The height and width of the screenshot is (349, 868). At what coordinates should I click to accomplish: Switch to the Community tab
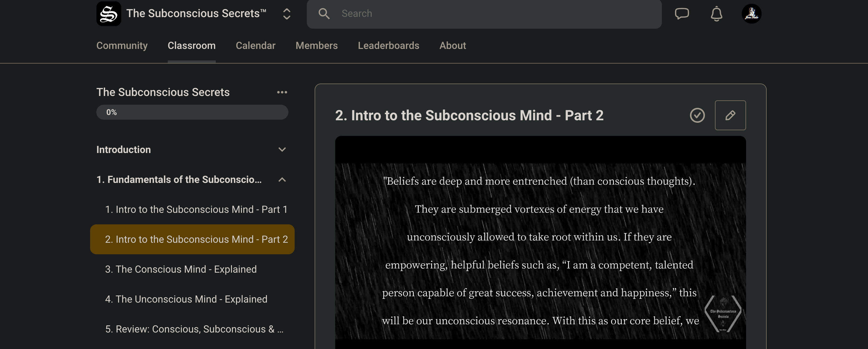pos(122,45)
